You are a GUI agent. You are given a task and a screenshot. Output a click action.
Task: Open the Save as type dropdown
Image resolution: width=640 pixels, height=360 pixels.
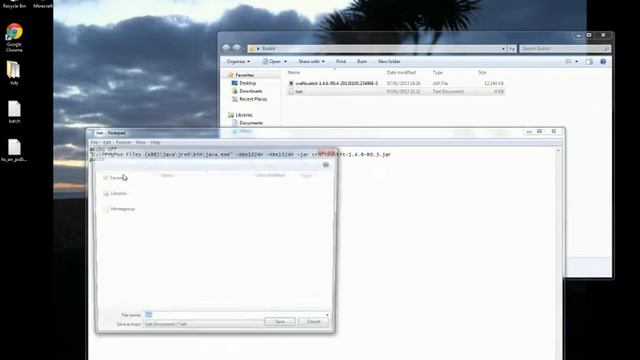point(203,324)
